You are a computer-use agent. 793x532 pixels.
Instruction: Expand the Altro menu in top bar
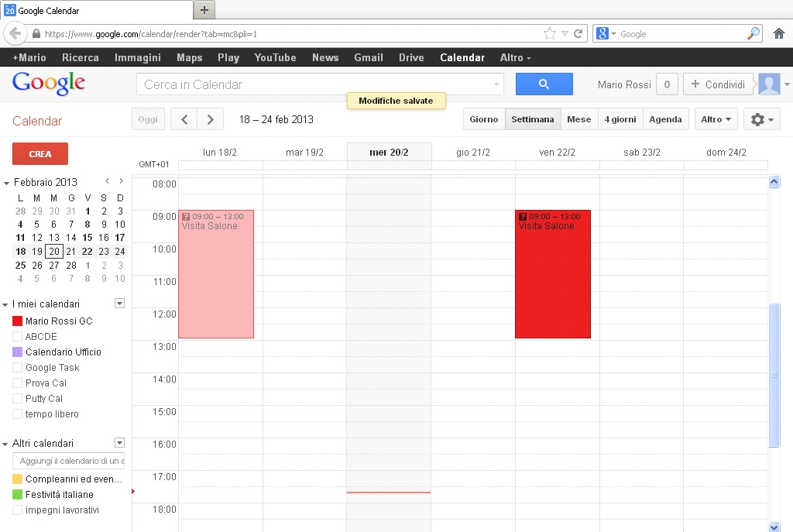[x=515, y=57]
